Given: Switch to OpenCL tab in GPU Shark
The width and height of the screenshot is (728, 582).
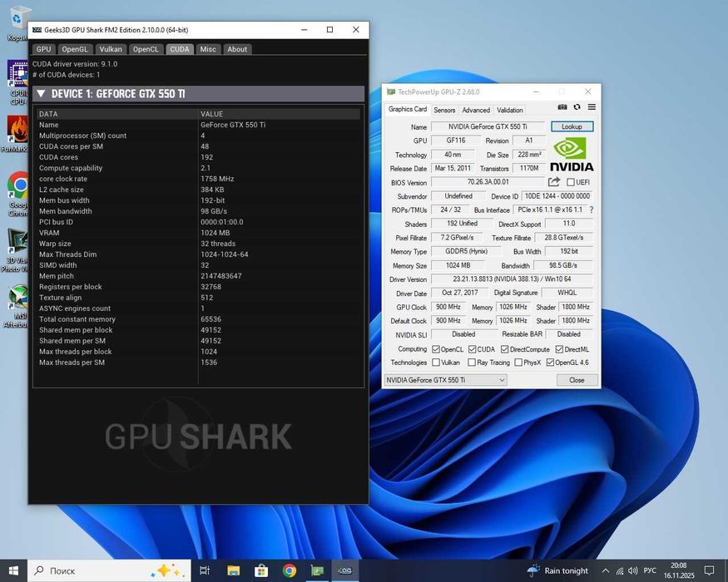Looking at the screenshot, I should point(146,49).
